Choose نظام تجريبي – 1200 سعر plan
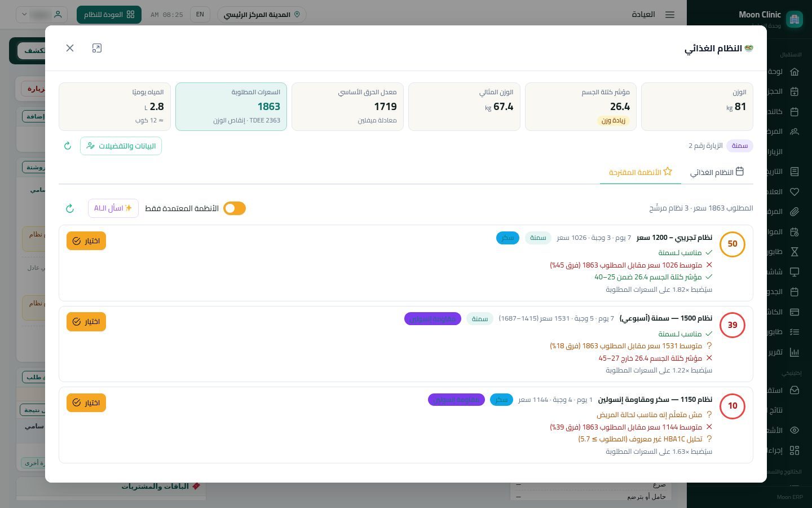Screen dimensions: 812x508 point(86,240)
